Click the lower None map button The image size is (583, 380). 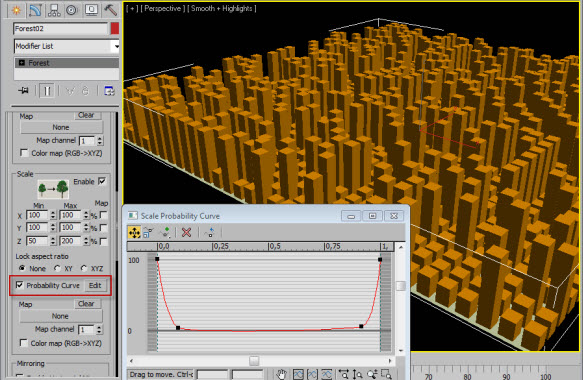[x=60, y=316]
